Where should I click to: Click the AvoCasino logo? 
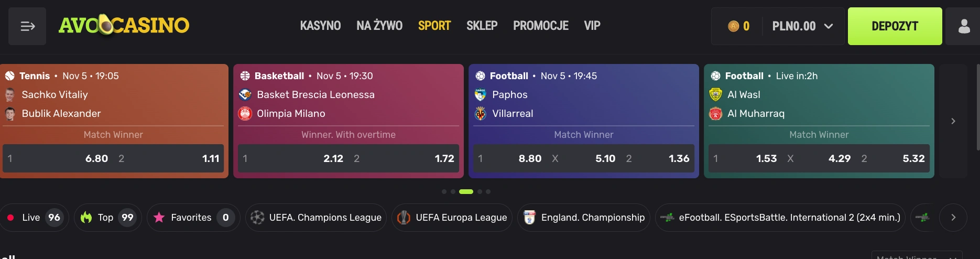(124, 25)
